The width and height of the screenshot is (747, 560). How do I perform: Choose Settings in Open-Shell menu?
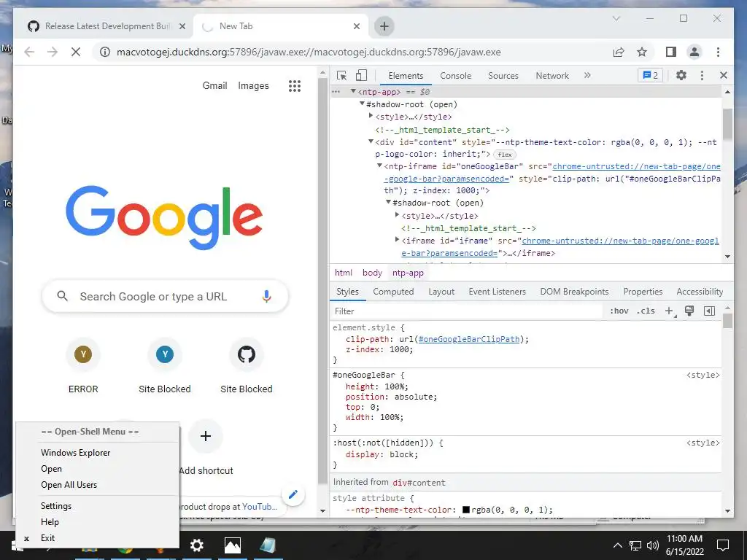tap(56, 506)
